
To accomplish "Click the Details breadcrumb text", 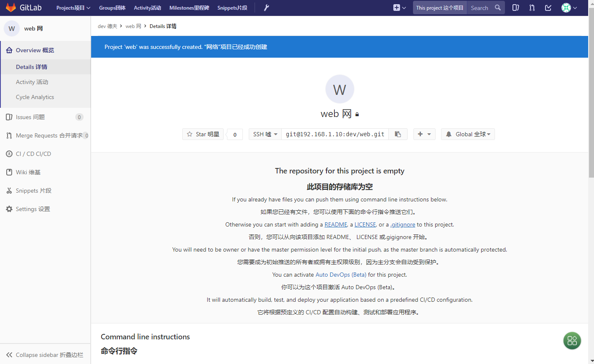I will click(x=163, y=26).
